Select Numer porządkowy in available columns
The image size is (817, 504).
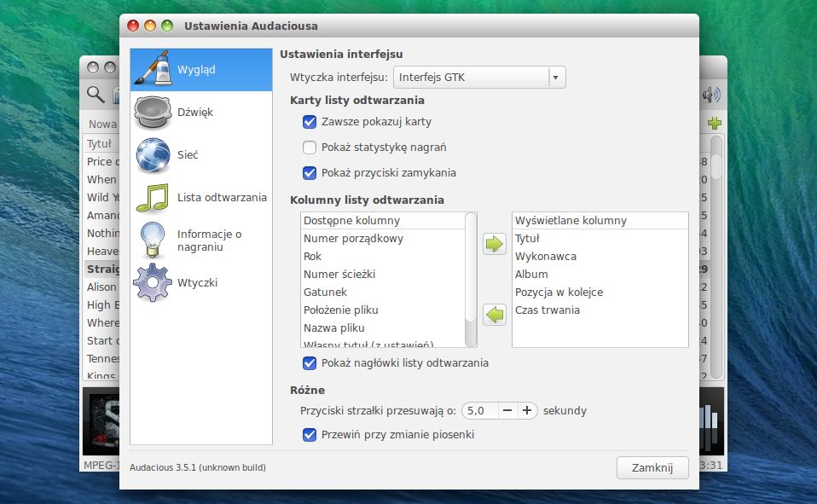[x=382, y=239]
